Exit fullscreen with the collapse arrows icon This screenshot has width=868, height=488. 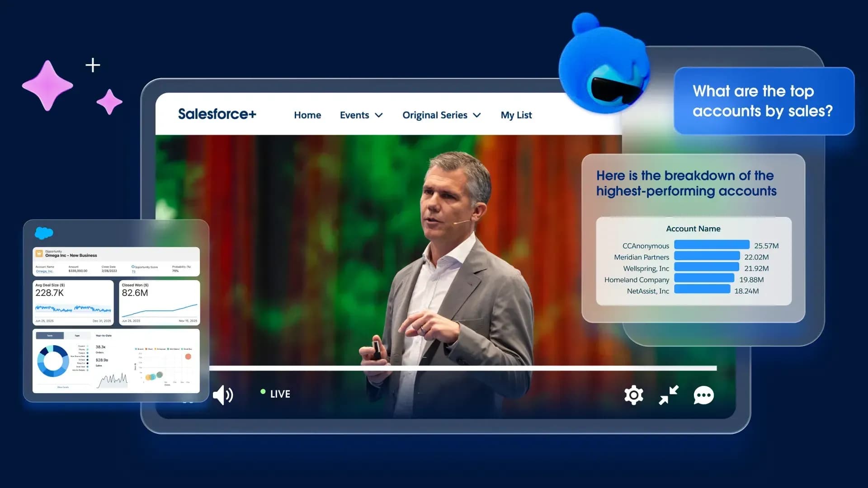[x=668, y=395]
